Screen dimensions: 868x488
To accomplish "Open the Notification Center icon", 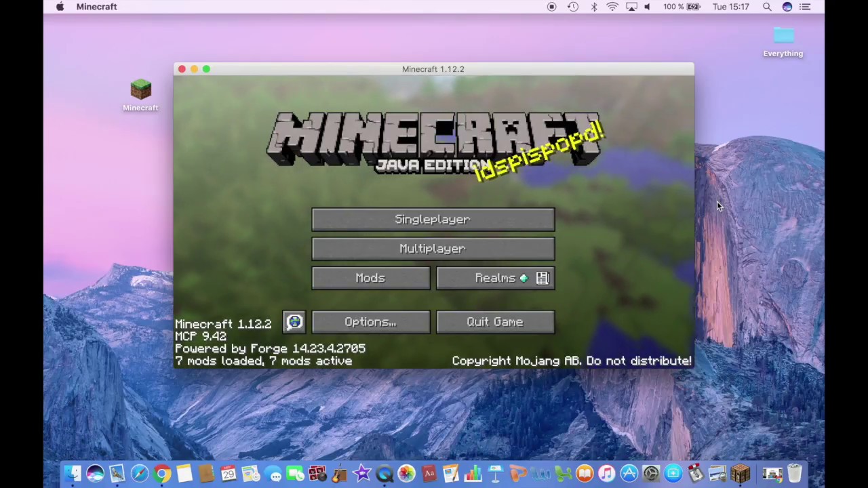I will click(805, 7).
